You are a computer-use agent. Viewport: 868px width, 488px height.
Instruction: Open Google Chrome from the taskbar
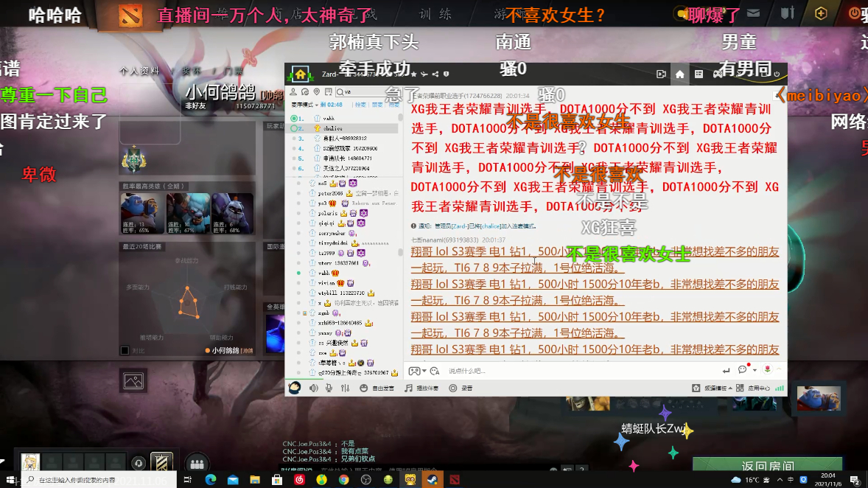coord(344,480)
